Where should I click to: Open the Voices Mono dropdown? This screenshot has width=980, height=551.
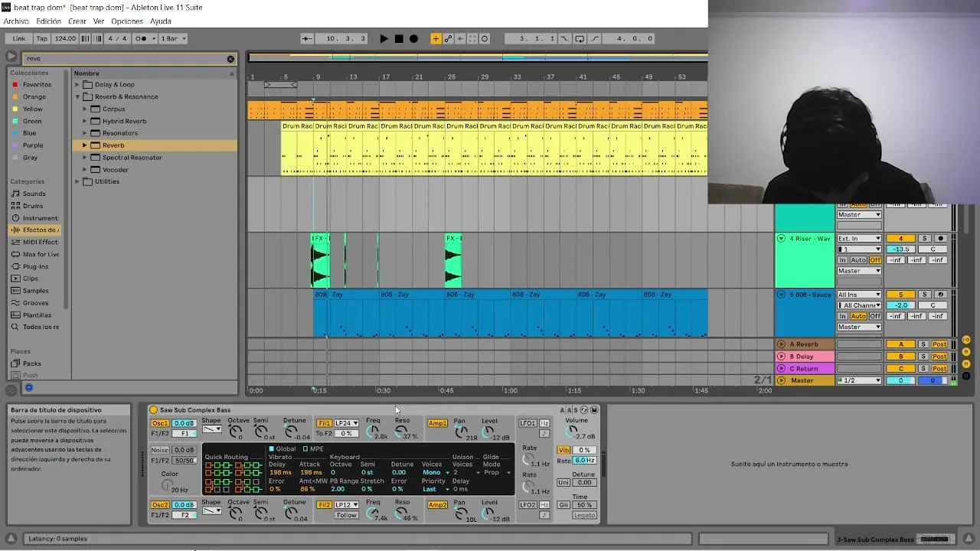(x=435, y=472)
